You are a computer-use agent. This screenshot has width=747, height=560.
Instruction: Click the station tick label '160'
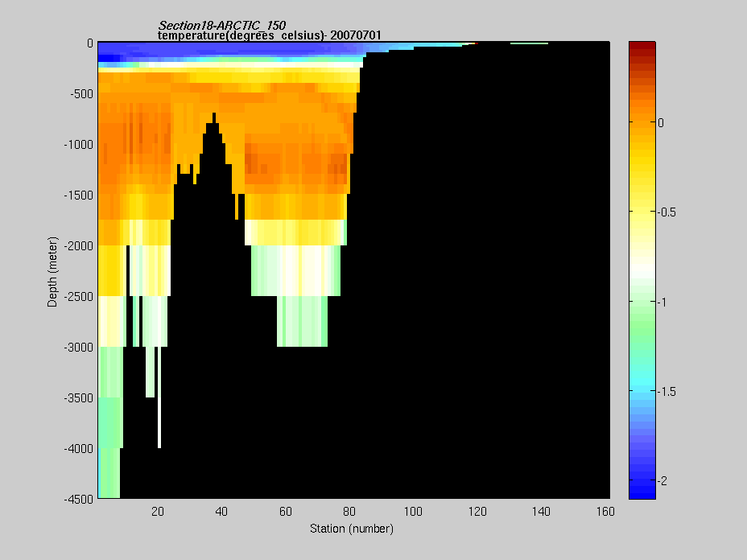(605, 512)
